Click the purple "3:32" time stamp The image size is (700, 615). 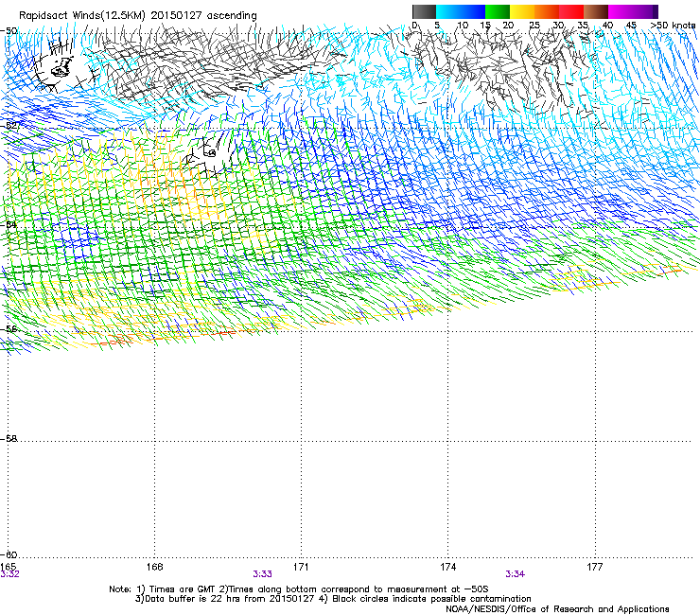click(x=9, y=574)
